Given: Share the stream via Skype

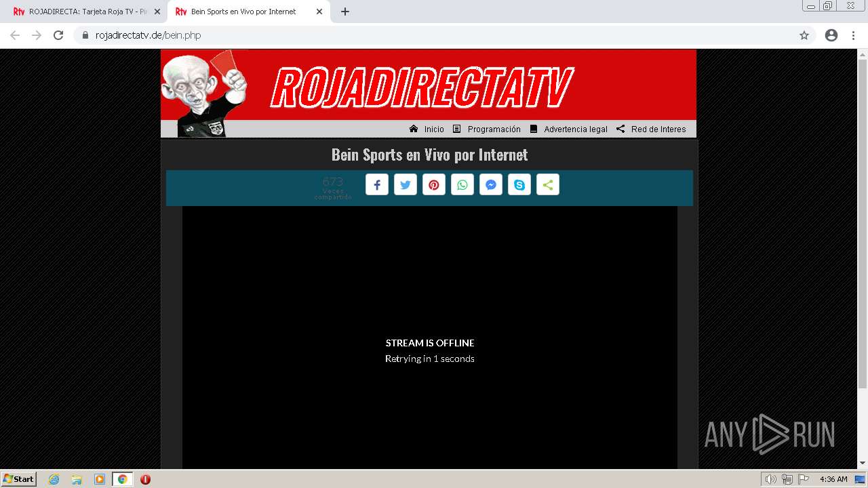Looking at the screenshot, I should coord(519,185).
